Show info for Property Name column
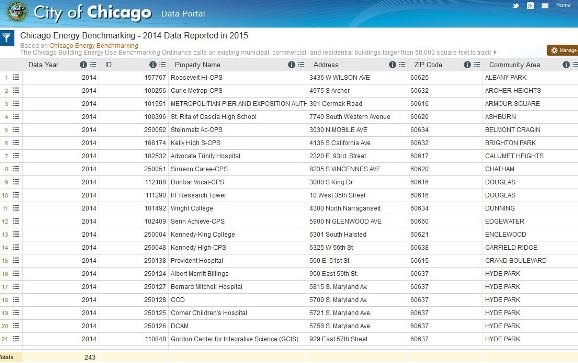The image size is (578, 363). coord(291,64)
